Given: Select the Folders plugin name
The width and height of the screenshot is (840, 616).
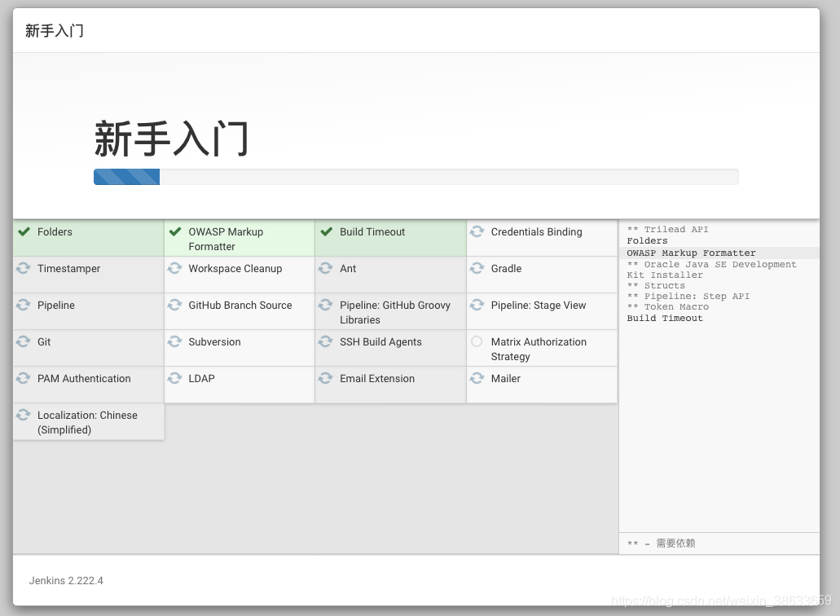Looking at the screenshot, I should pos(55,232).
